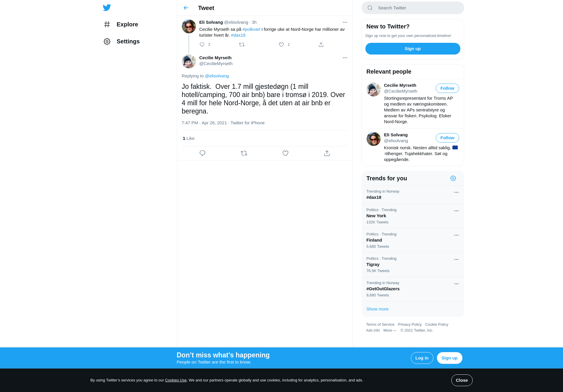Image resolution: width=563 pixels, height=392 pixels.
Task: Go back using the arrow icon
Action: [186, 8]
